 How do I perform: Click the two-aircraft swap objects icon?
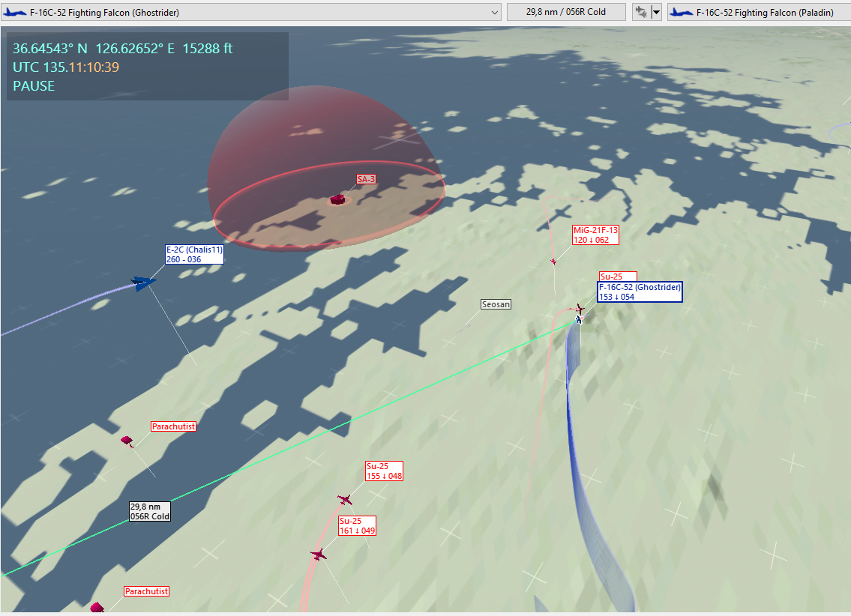[x=641, y=12]
